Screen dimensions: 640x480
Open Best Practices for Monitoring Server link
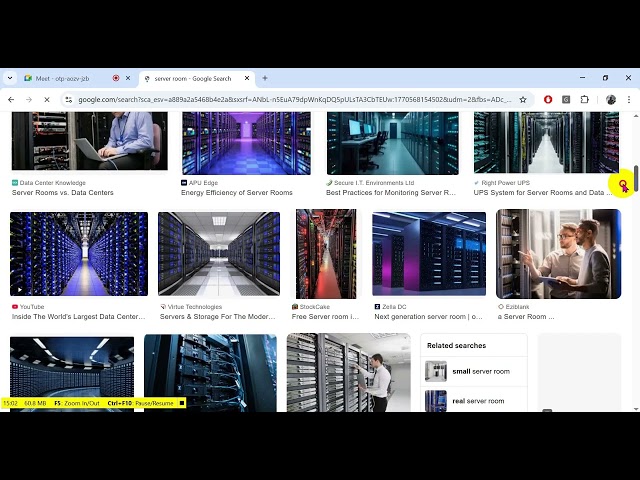pos(391,193)
